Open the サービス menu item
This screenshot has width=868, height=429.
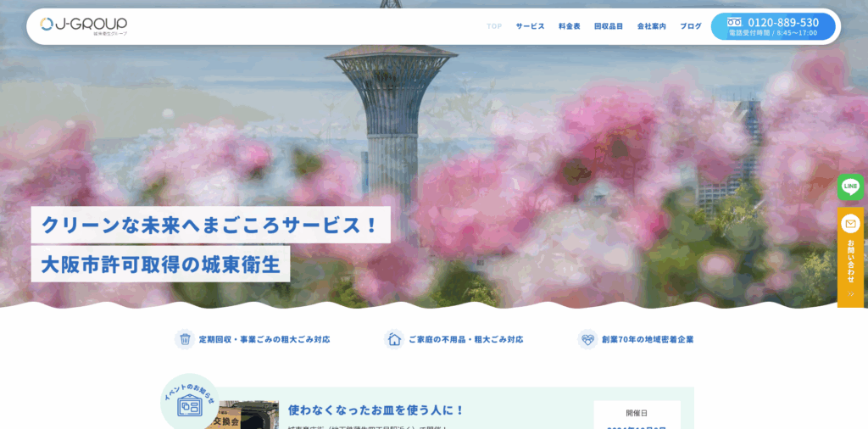(530, 26)
